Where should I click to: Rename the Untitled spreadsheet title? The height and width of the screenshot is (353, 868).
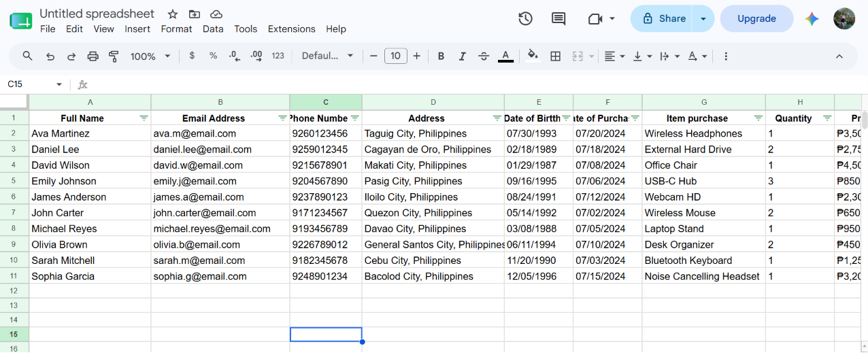pyautogui.click(x=97, y=14)
